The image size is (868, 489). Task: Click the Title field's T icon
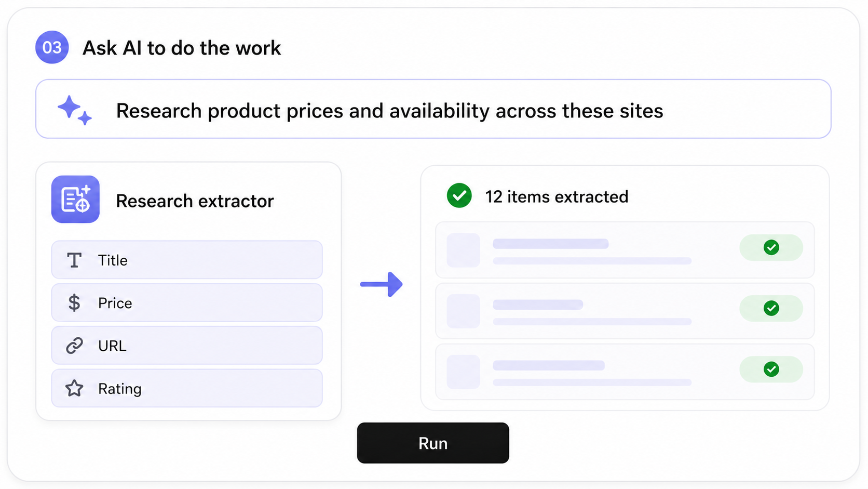point(74,260)
